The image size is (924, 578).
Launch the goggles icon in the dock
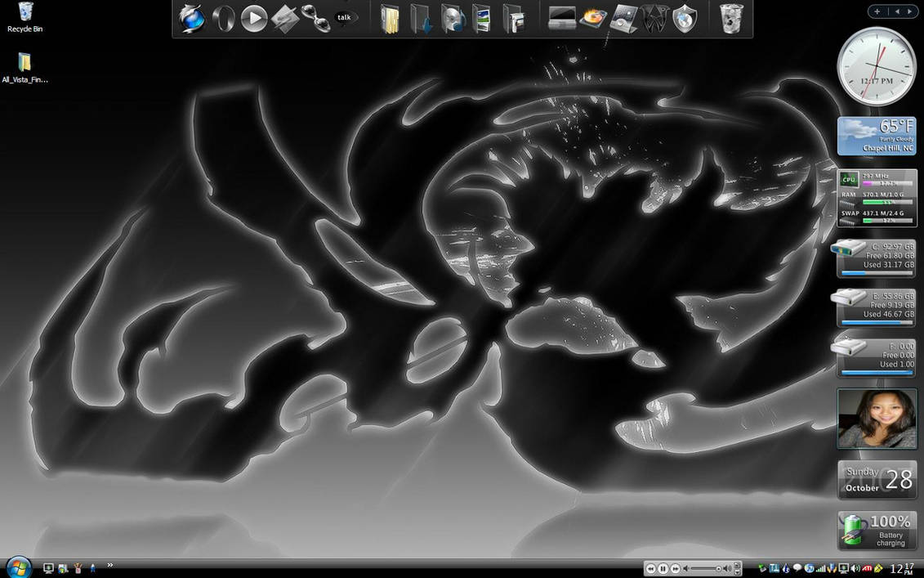tap(315, 18)
